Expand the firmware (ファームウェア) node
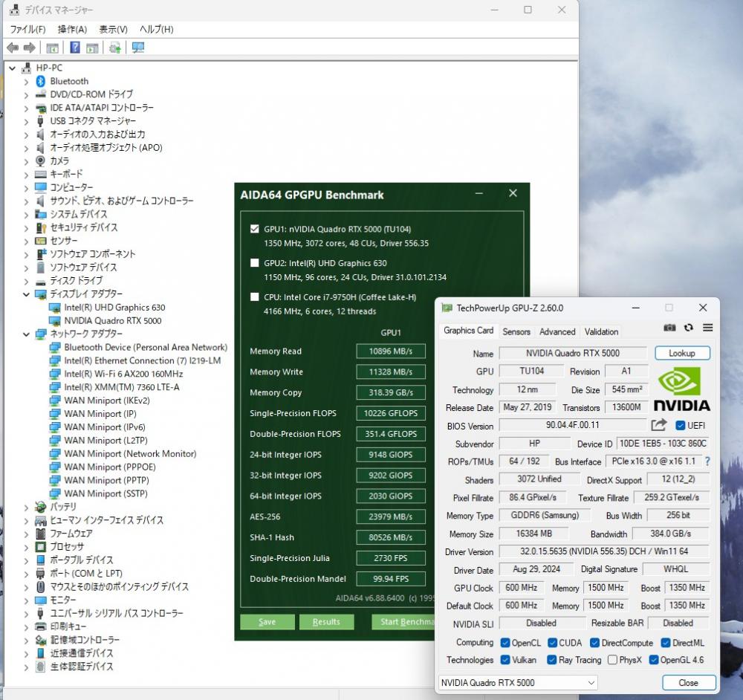The image size is (743, 700). (x=26, y=534)
